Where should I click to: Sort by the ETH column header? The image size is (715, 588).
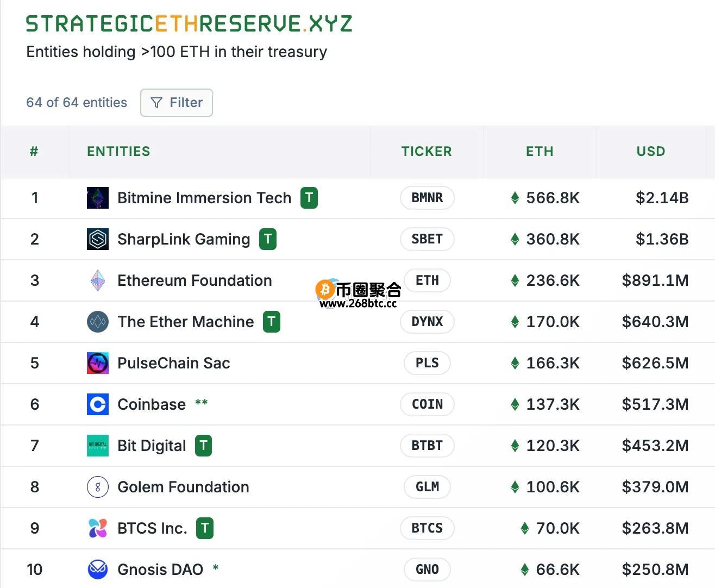[x=540, y=151]
